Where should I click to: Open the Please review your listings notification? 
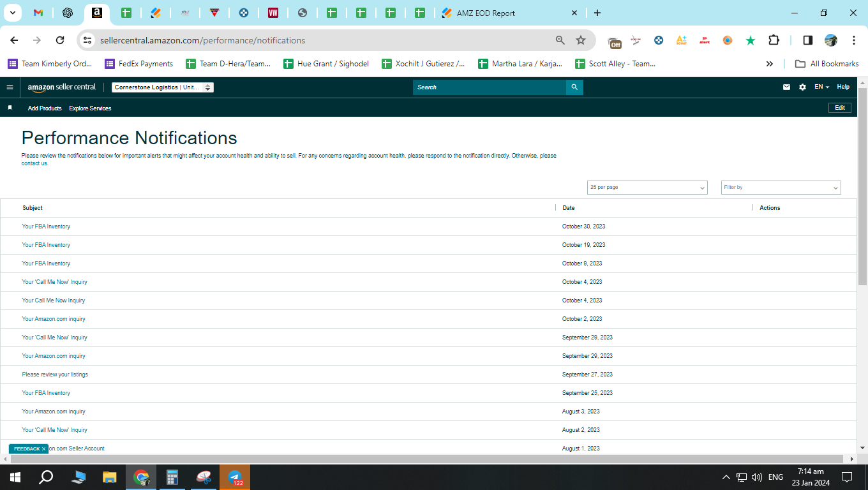pyautogui.click(x=55, y=375)
